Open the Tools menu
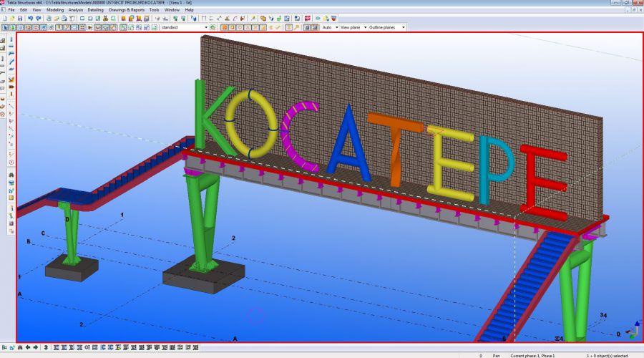This screenshot has height=358, width=644. pos(154,10)
